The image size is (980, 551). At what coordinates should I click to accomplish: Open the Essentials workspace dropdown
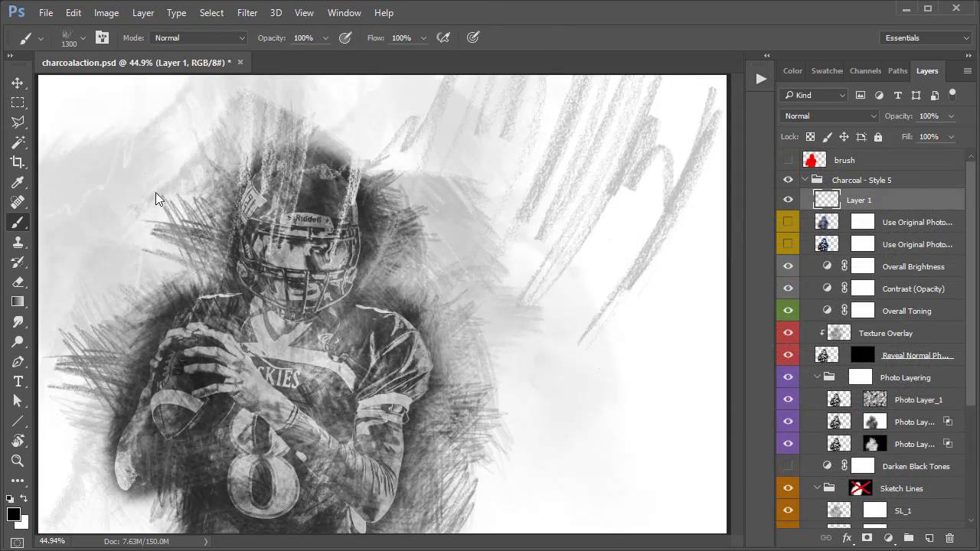(x=926, y=37)
